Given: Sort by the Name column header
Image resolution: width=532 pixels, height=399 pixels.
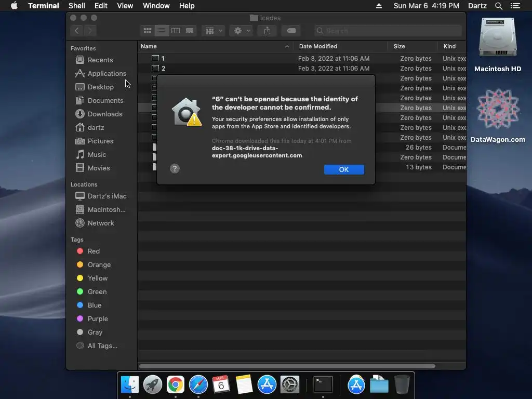Looking at the screenshot, I should [215, 46].
